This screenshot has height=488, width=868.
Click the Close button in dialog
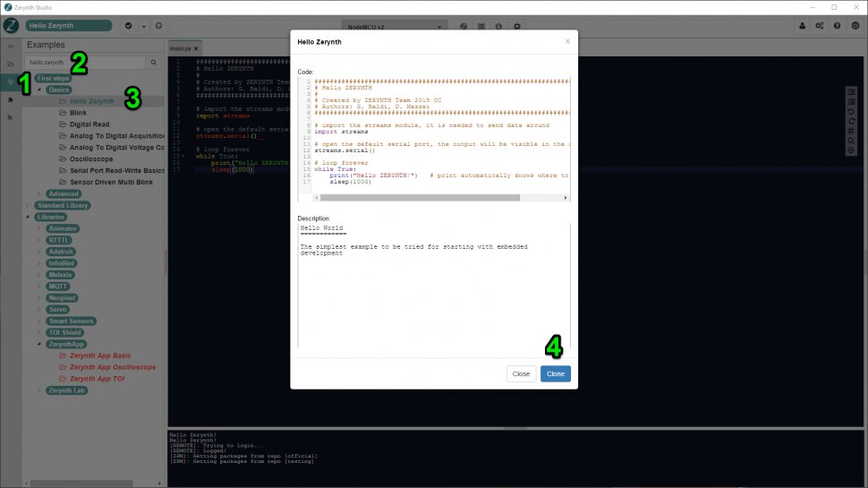pos(521,374)
